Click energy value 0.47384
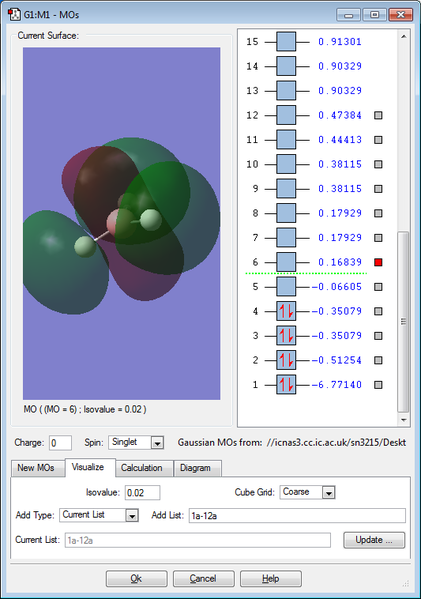This screenshot has width=421, height=599. [340, 115]
